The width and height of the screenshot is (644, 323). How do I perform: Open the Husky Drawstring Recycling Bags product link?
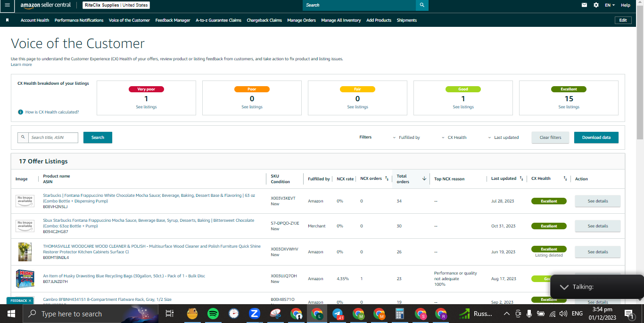point(124,276)
